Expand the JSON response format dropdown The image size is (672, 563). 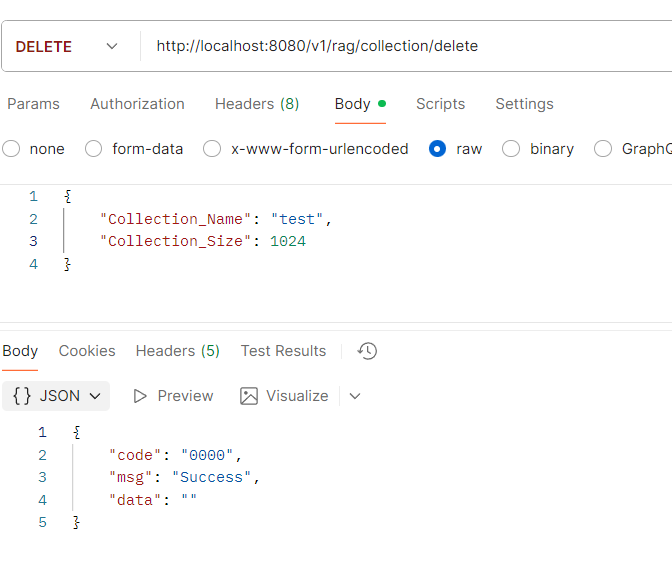coord(95,396)
